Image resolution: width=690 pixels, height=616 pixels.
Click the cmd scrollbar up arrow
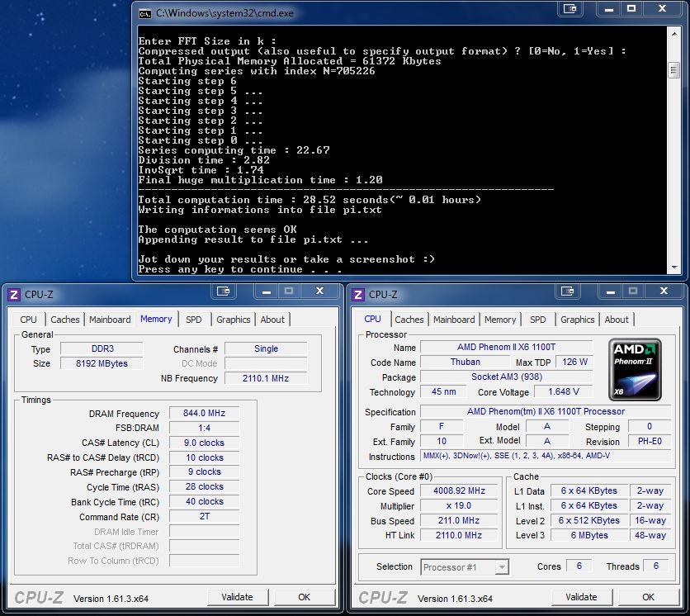[673, 34]
